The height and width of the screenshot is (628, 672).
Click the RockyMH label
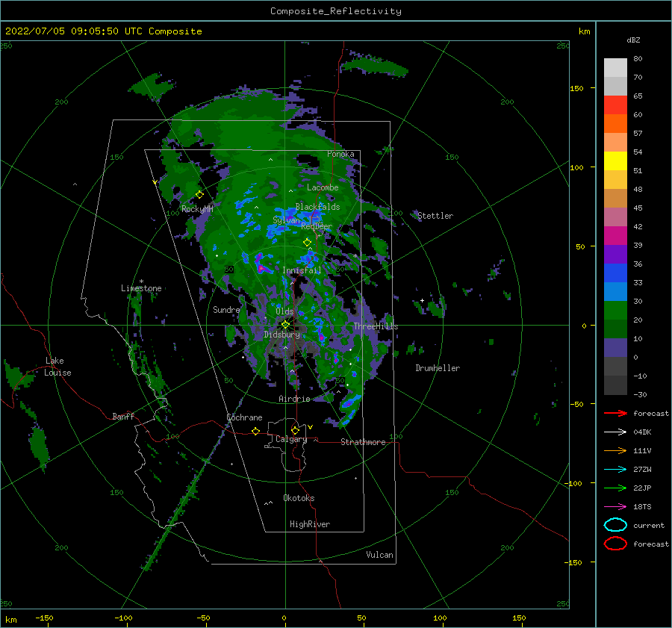tap(197, 209)
